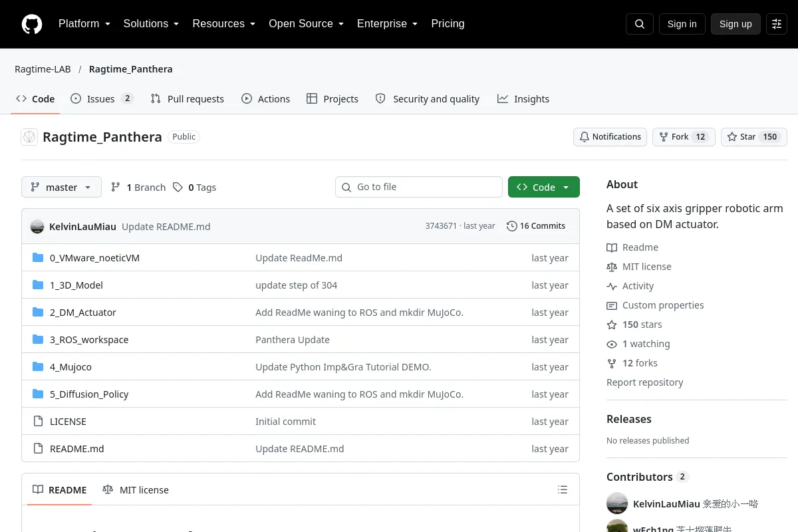Open the Pricing page
798x532 pixels.
tap(448, 24)
